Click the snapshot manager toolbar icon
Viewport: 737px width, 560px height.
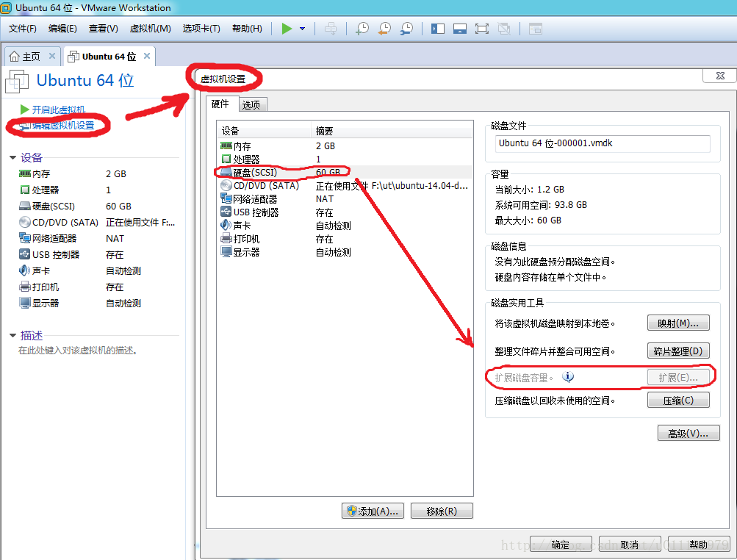point(406,29)
